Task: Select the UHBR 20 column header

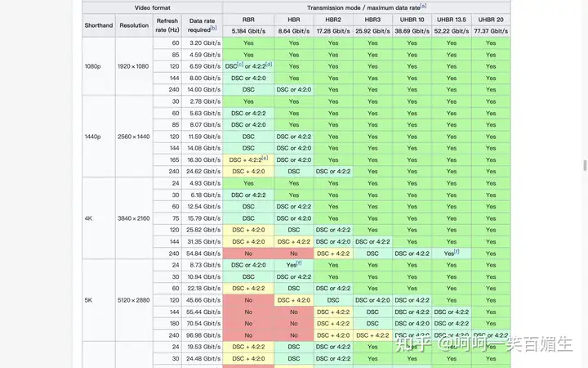Action: click(x=491, y=19)
